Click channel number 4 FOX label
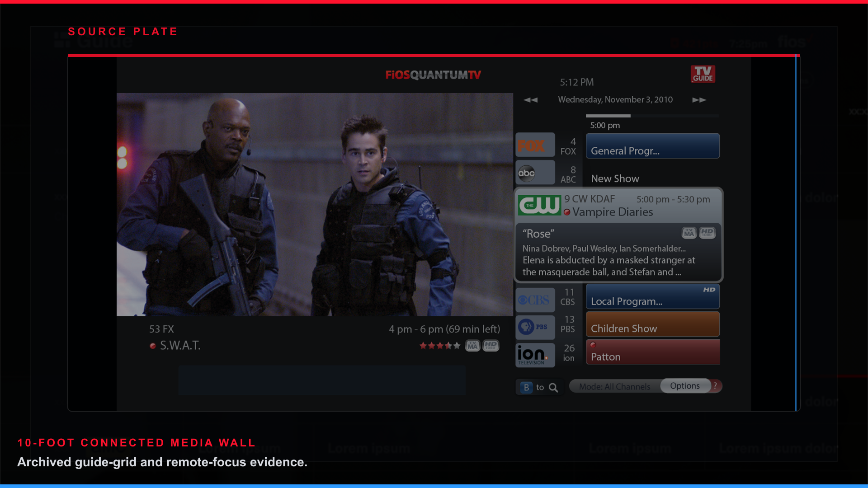Screen dimensions: 868x488 pos(568,146)
